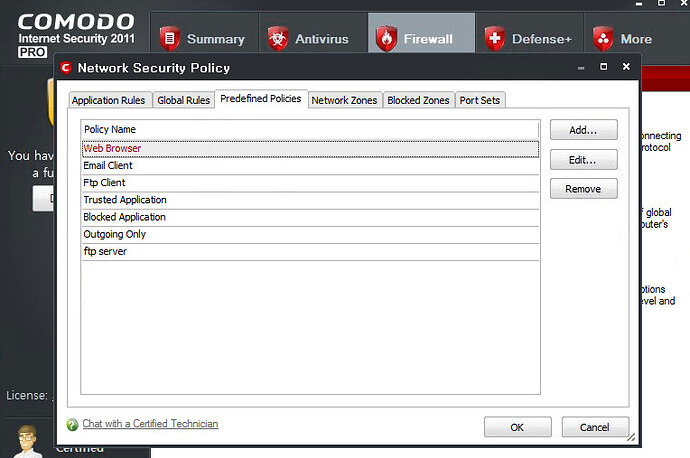Screen dimensions: 690x458
Task: Open the Port Sets tab
Action: (480, 100)
